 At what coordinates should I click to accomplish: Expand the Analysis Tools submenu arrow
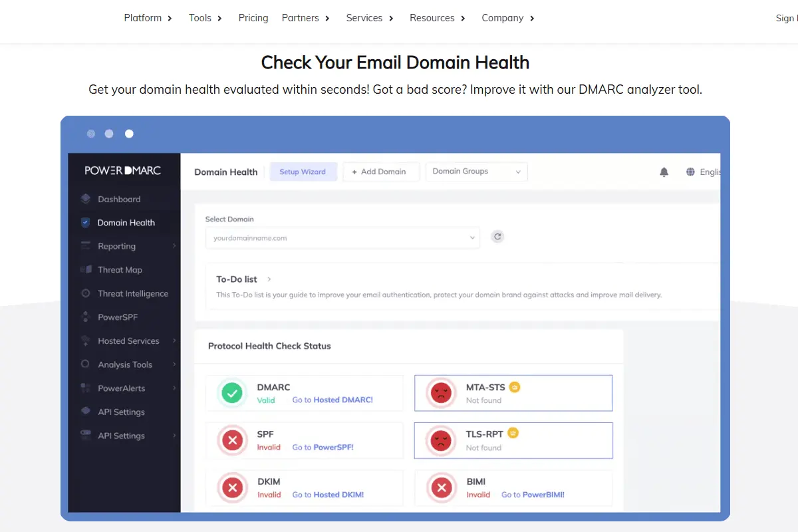174,364
